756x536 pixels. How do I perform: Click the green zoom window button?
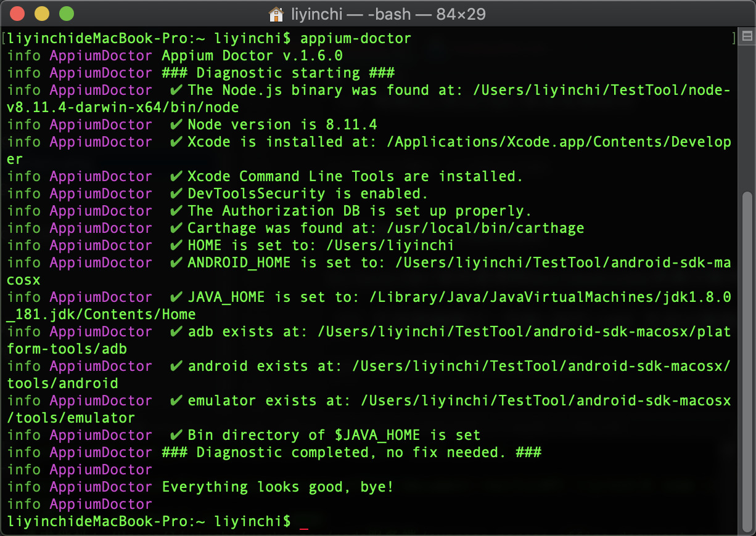coord(66,13)
